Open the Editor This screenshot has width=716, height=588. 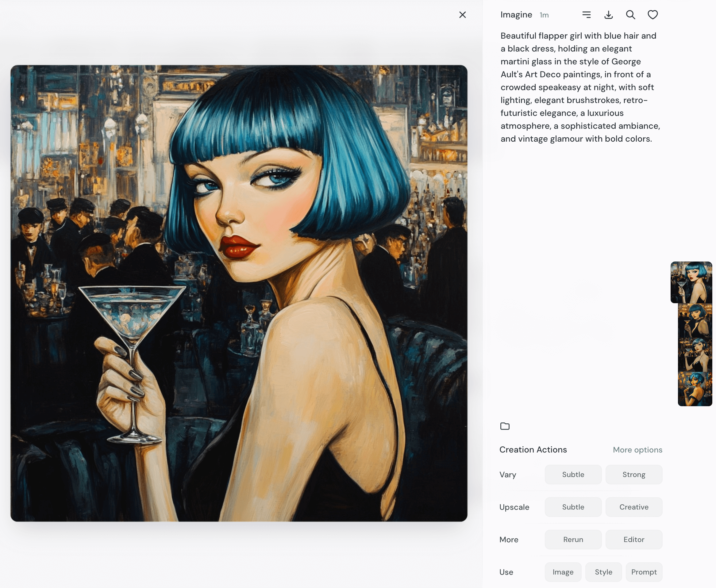pyautogui.click(x=633, y=540)
